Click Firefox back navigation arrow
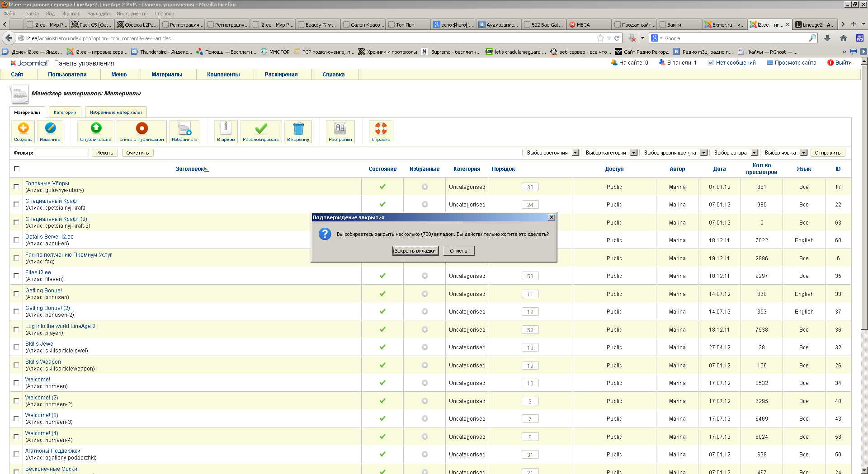Viewport: 868px width, 474px height. [9, 38]
